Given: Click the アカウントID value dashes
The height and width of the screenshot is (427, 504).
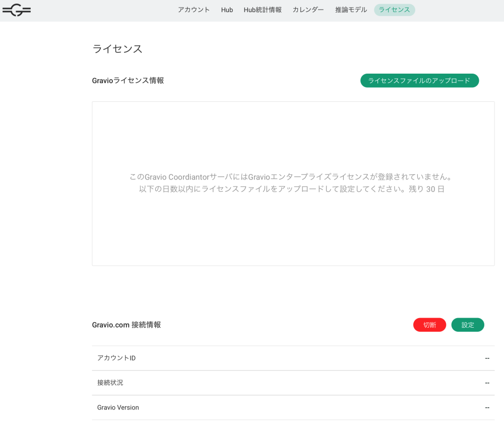Looking at the screenshot, I should [x=487, y=358].
